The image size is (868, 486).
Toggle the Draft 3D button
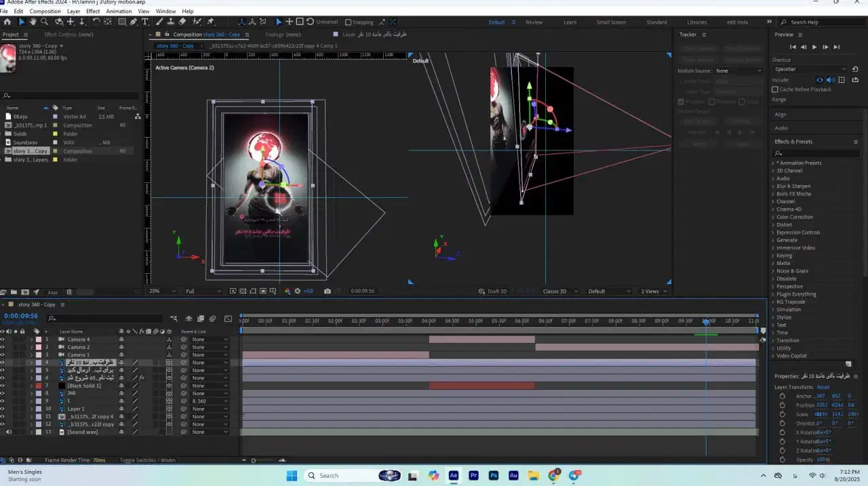(493, 291)
